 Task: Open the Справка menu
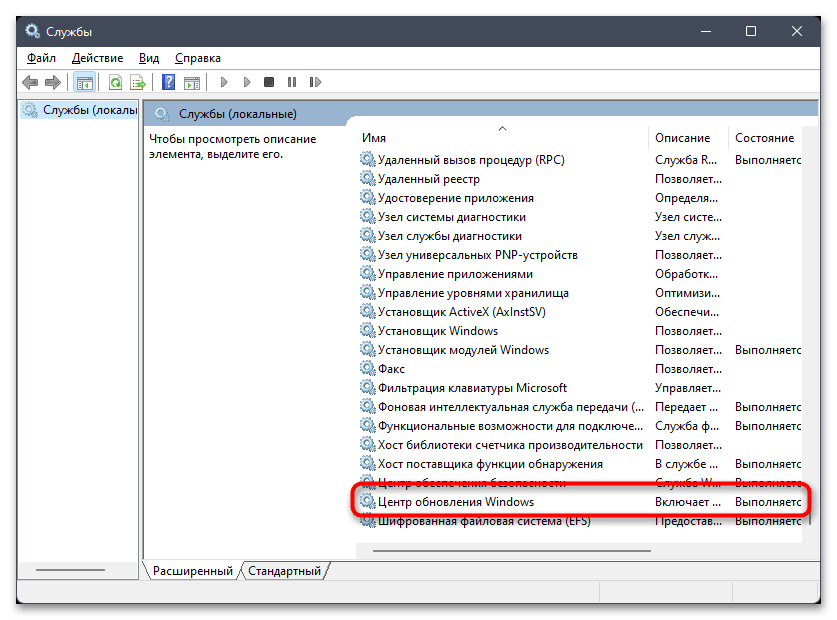(198, 58)
